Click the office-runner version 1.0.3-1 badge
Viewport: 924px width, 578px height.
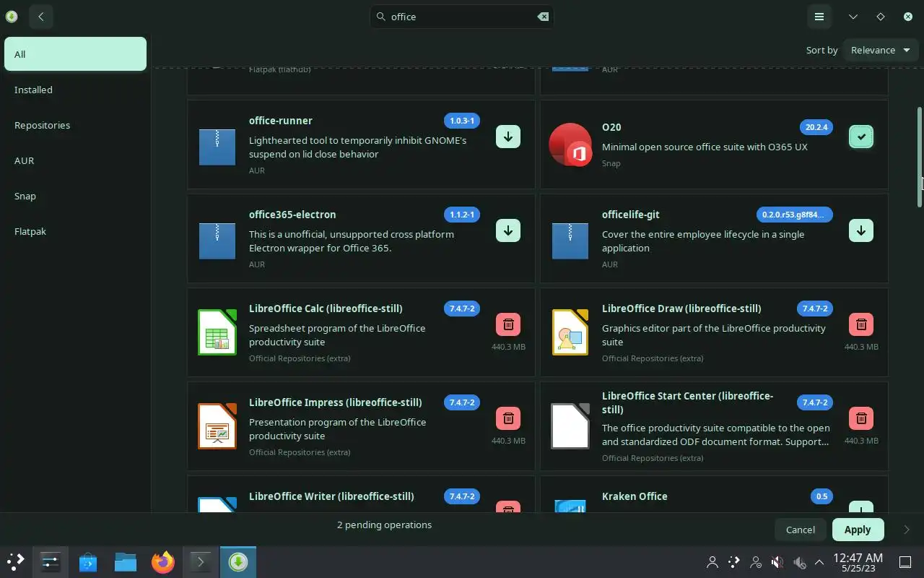point(462,121)
